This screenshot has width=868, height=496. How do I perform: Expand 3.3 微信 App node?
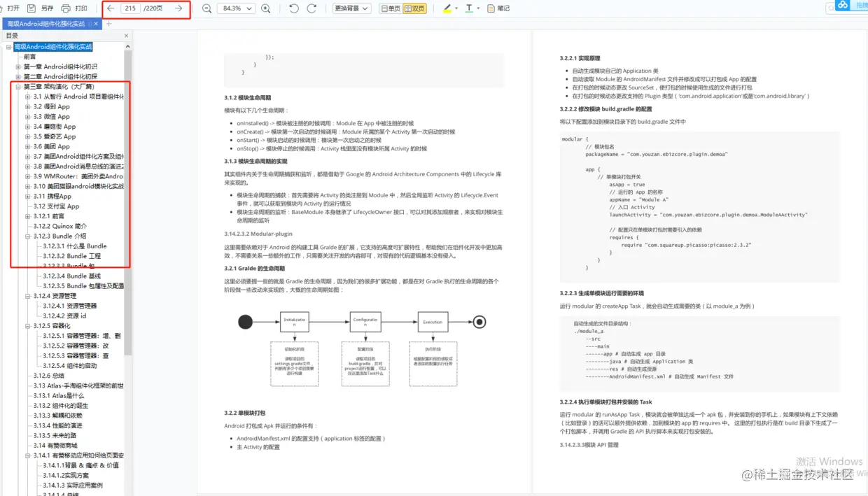coord(28,117)
